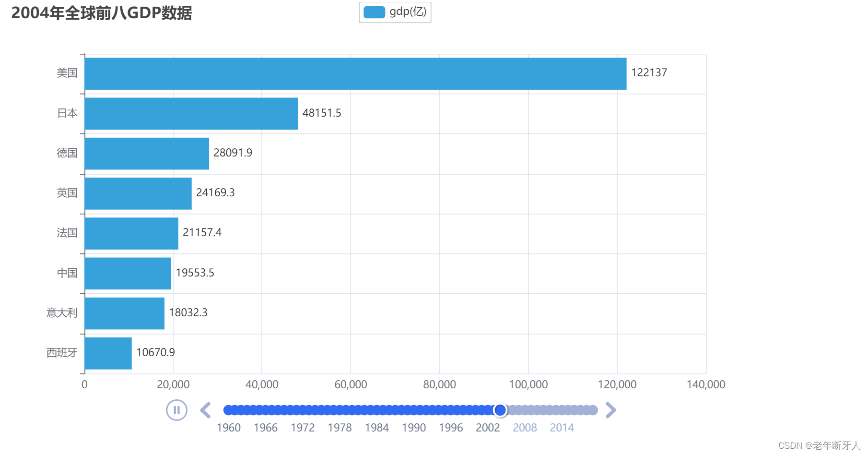Click the value label 48151.5
The image size is (868, 455).
click(x=322, y=113)
